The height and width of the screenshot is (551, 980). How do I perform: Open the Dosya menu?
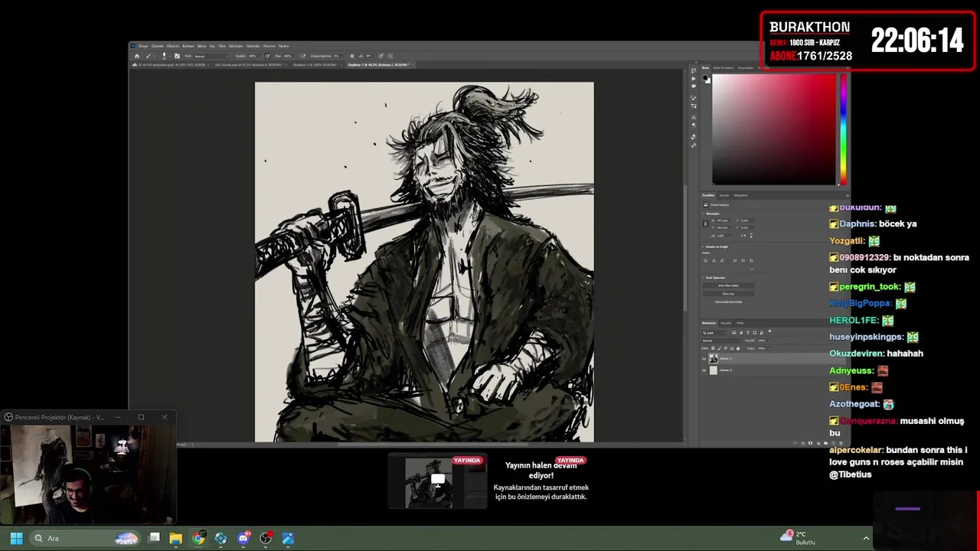click(x=143, y=46)
